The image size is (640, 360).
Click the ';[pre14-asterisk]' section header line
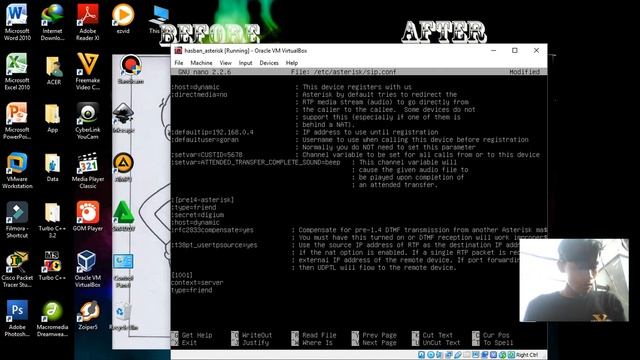[x=203, y=200]
